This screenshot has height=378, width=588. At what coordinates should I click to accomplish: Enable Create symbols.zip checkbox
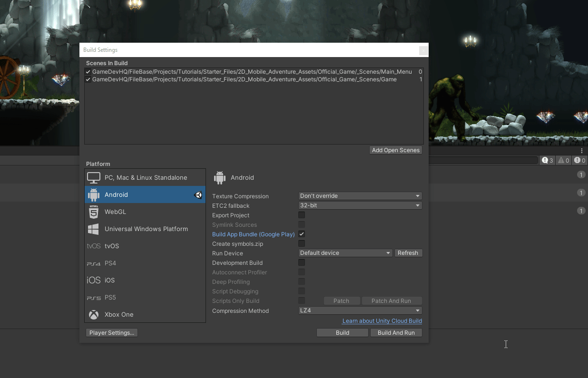[x=302, y=243]
